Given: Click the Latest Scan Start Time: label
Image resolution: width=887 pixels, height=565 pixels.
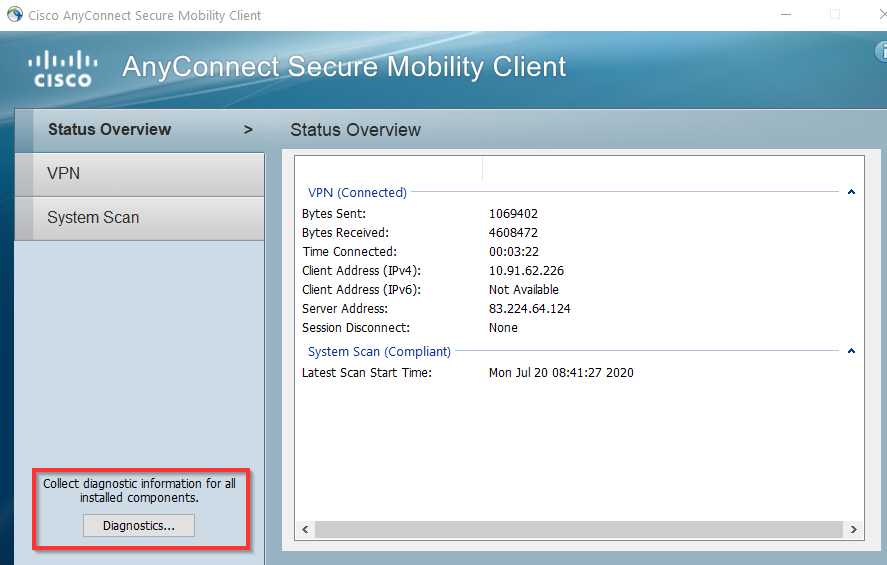Looking at the screenshot, I should (x=367, y=373).
